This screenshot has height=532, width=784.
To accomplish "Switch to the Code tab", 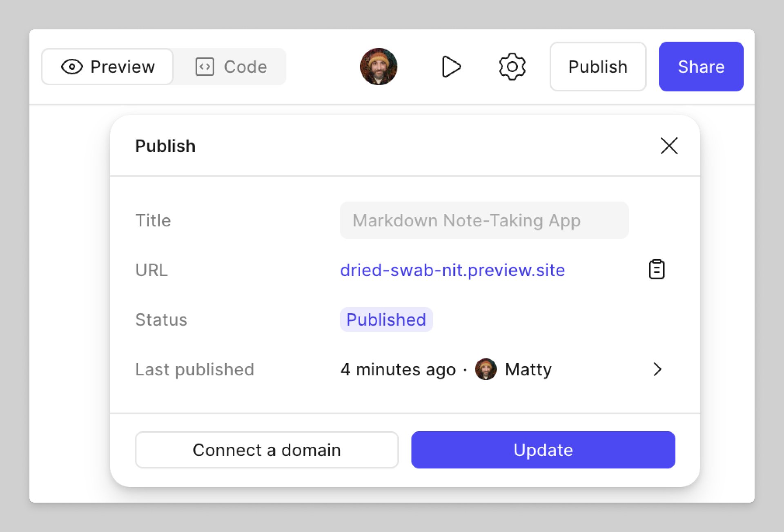I will 231,66.
